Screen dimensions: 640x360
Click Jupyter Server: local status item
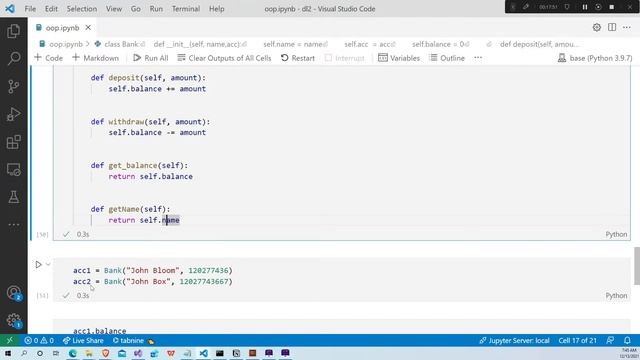click(514, 340)
